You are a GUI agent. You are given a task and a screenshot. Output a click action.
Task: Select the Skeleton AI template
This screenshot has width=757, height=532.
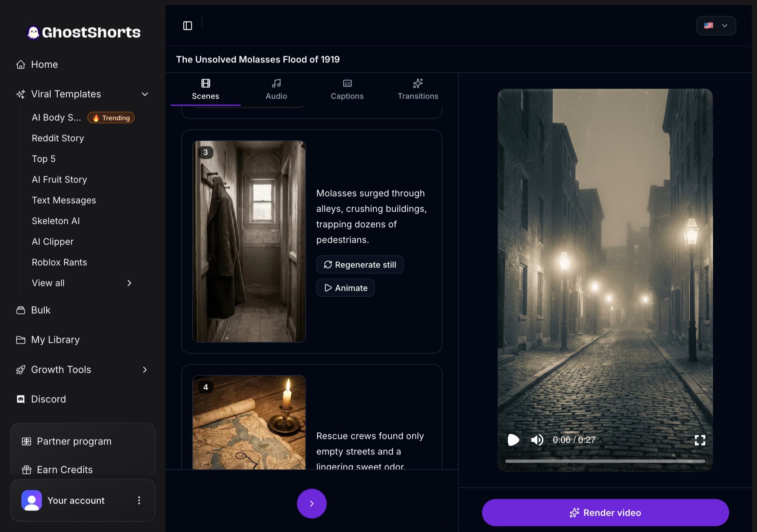(56, 221)
